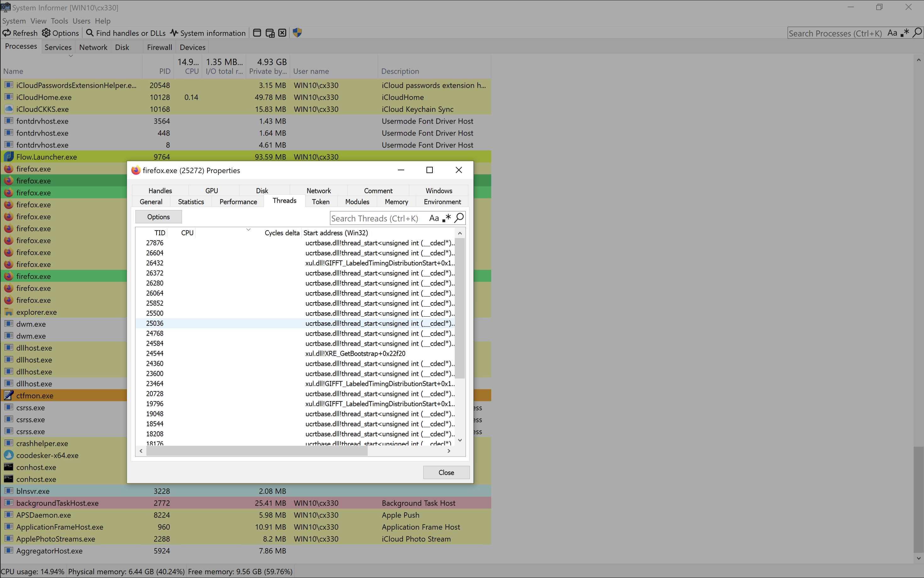Open the System menu
924x578 pixels.
click(14, 21)
